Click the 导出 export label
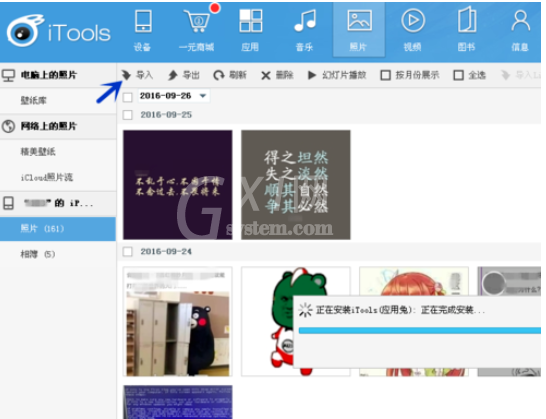Viewport: 546px width, 419px height. (x=191, y=75)
